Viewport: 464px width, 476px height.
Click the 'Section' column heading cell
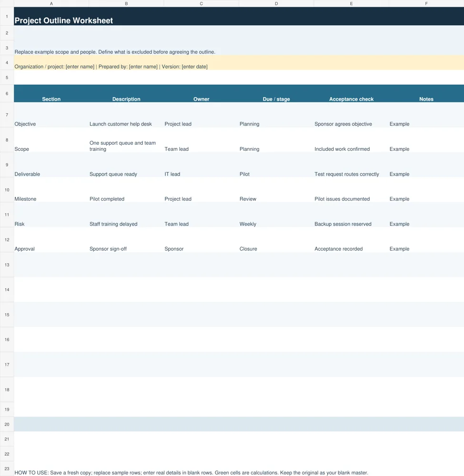click(51, 93)
